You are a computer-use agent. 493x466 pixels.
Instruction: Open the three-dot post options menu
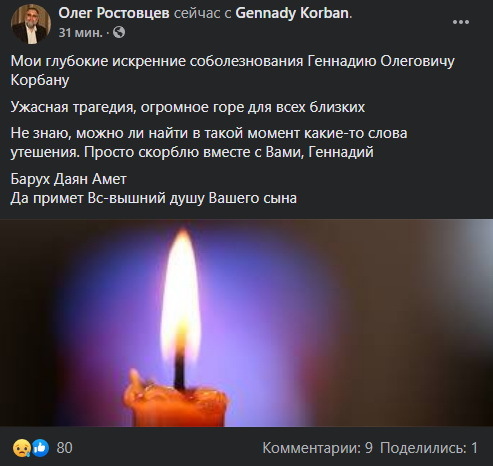461,22
